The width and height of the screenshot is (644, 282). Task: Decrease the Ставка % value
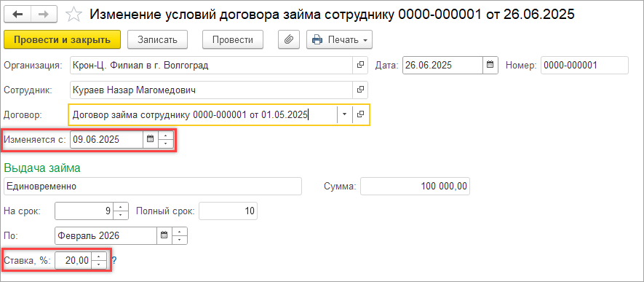point(98,265)
